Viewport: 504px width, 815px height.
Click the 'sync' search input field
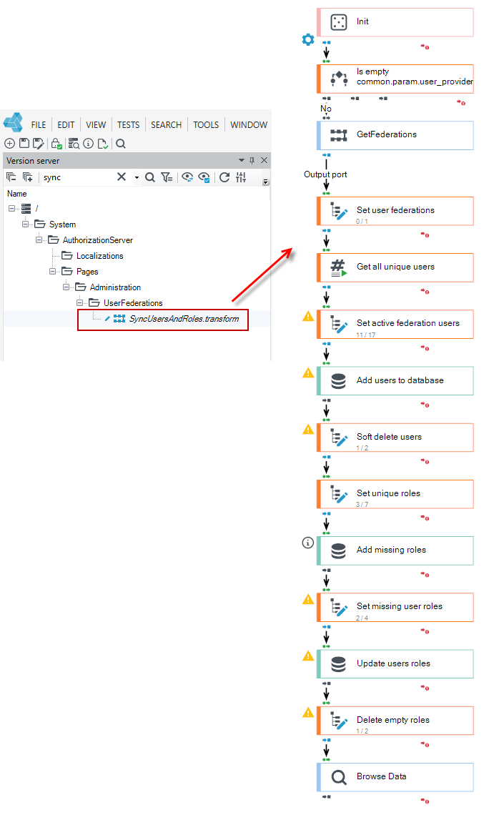[x=78, y=177]
